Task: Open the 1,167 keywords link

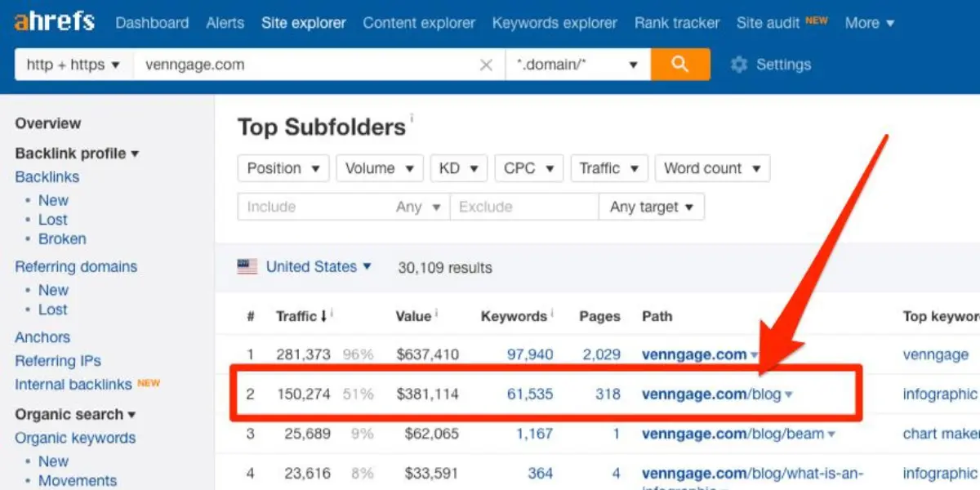Action: [x=534, y=434]
